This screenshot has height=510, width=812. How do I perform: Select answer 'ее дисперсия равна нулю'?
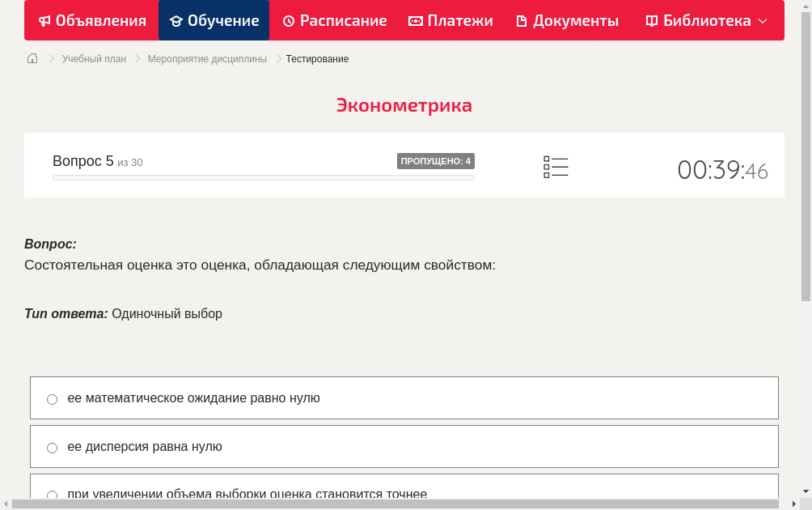(x=52, y=447)
